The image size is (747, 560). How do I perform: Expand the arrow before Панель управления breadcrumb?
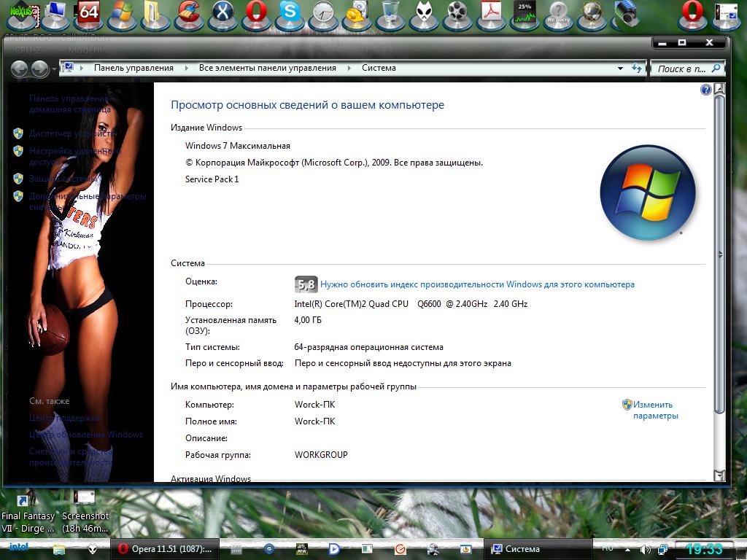click(x=82, y=68)
